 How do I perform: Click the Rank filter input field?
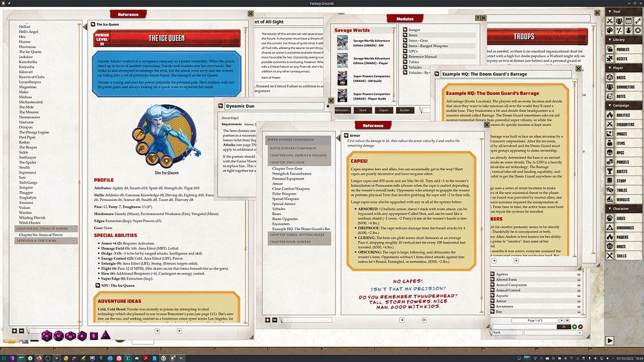click(508, 332)
